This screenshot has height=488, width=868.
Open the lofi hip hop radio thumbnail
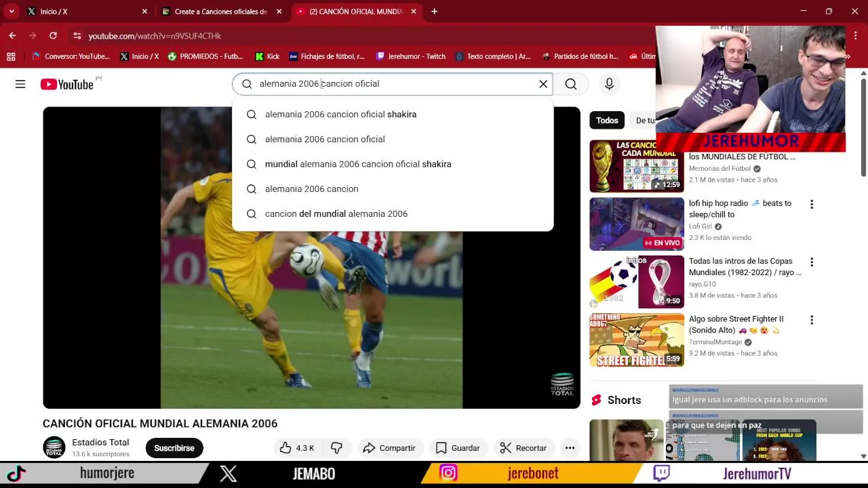[x=637, y=224]
